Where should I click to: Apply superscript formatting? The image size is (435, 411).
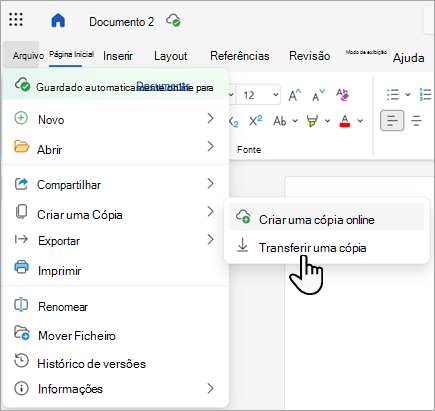pyautogui.click(x=256, y=121)
